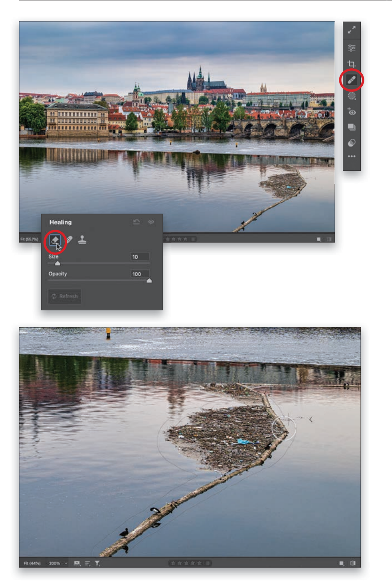The image size is (392, 587).
Task: Select the Red Eye removal tool
Action: point(351,112)
